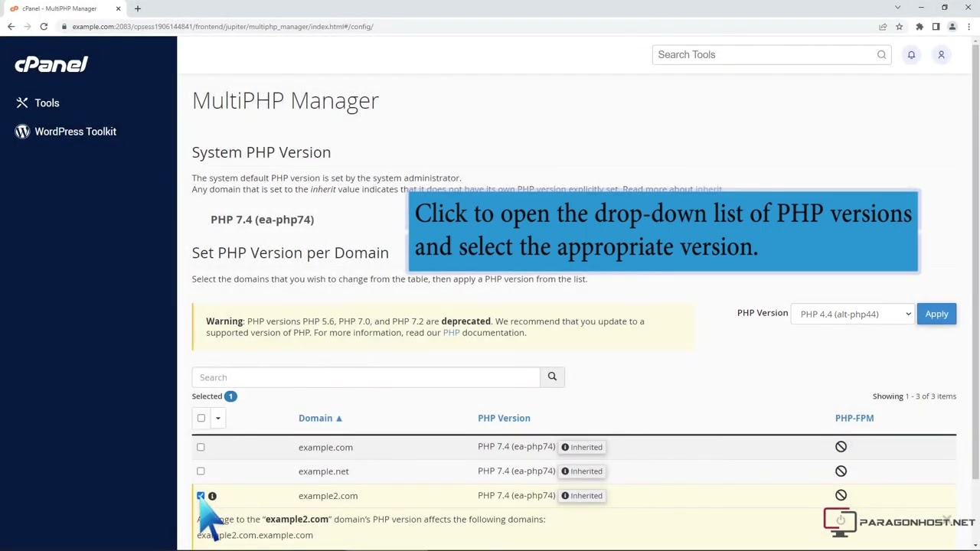The image size is (980, 551).
Task: Click tab search chevron in title bar
Action: (897, 8)
